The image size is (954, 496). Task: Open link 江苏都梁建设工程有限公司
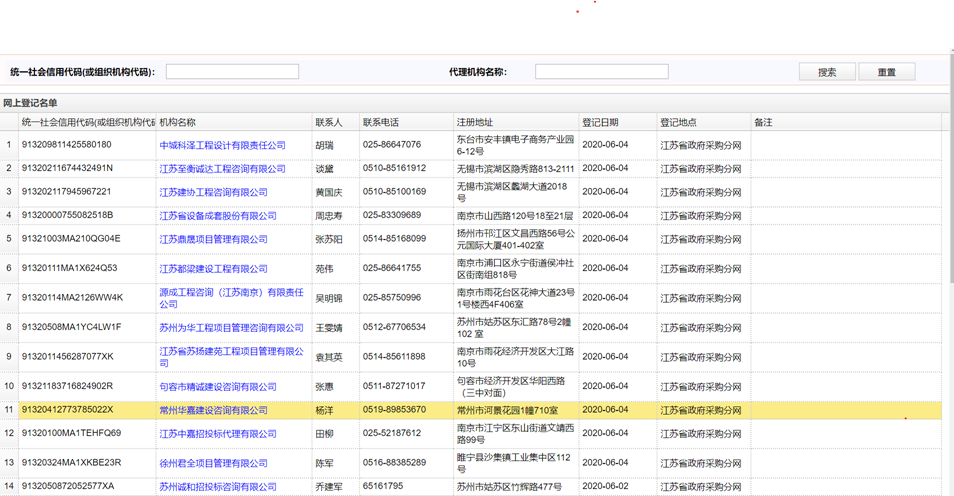(214, 268)
